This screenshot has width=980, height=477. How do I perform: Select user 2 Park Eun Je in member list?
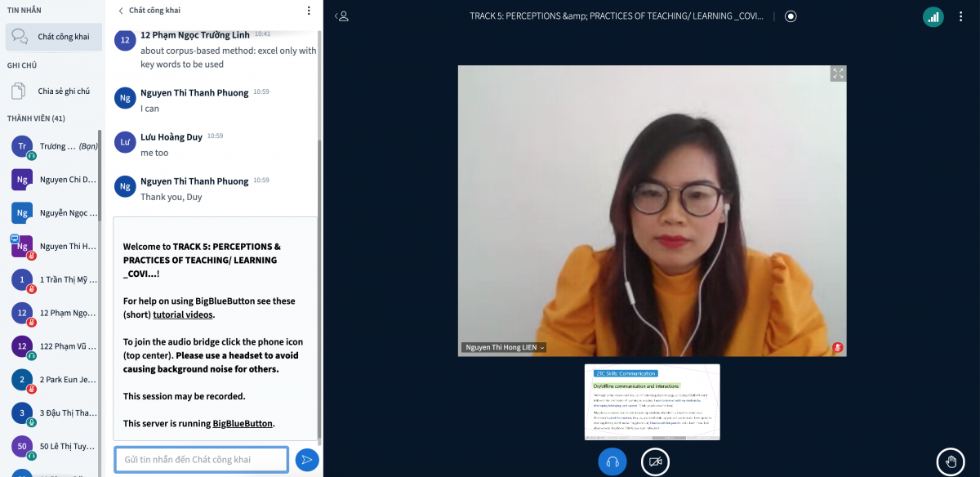click(x=55, y=380)
